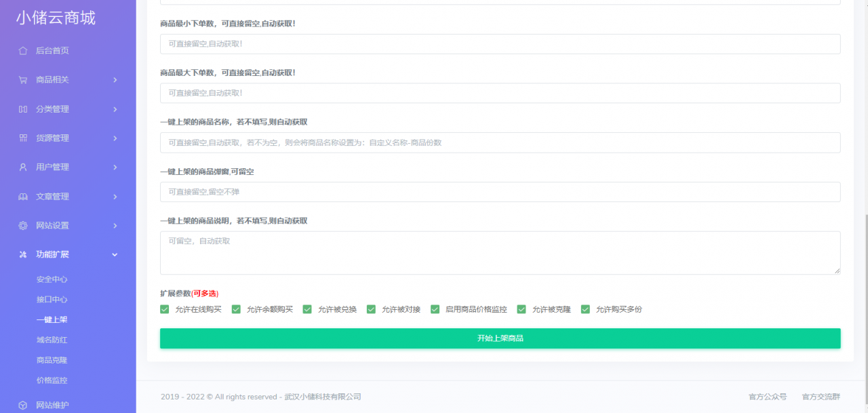Select 价格监控 in the sidebar
This screenshot has width=868, height=413.
(x=52, y=380)
